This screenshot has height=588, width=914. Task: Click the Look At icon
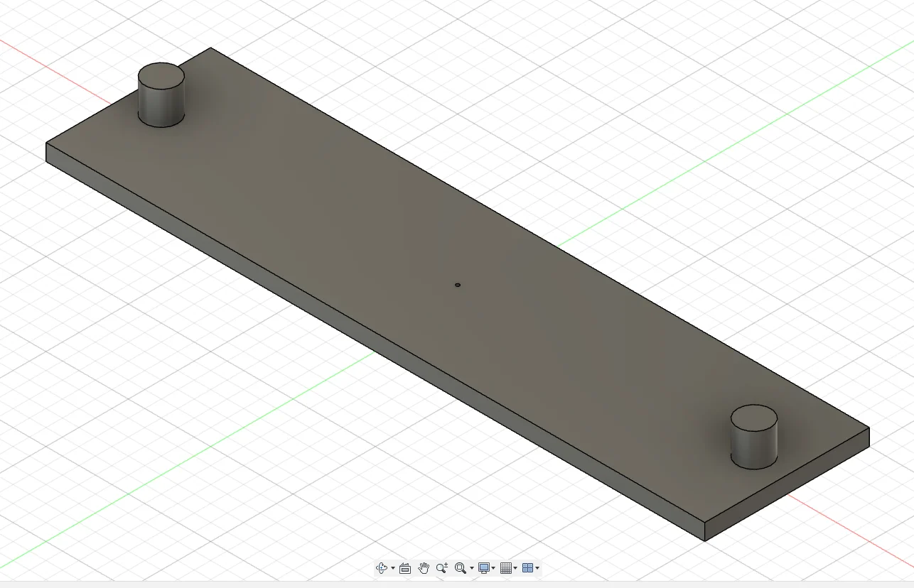(x=405, y=568)
